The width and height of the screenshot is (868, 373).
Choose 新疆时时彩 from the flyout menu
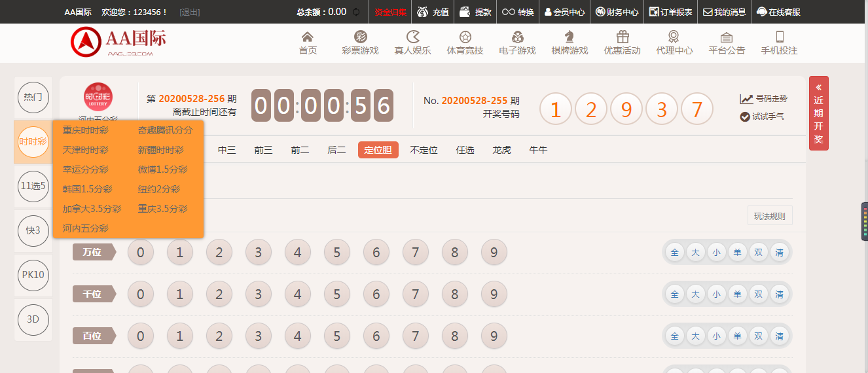pos(160,150)
